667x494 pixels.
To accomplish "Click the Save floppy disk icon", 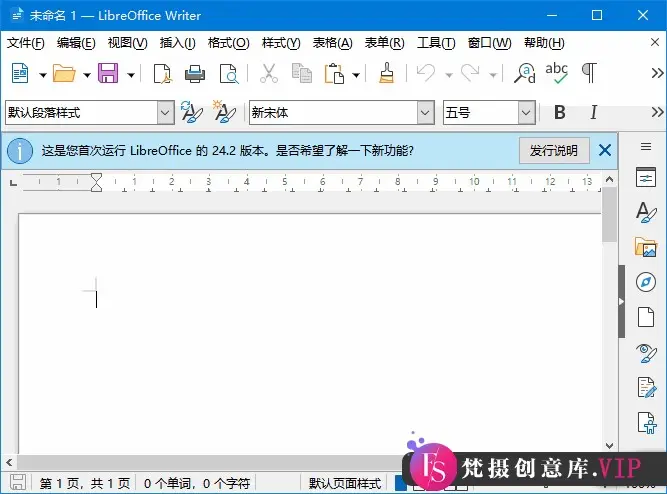I will click(108, 73).
